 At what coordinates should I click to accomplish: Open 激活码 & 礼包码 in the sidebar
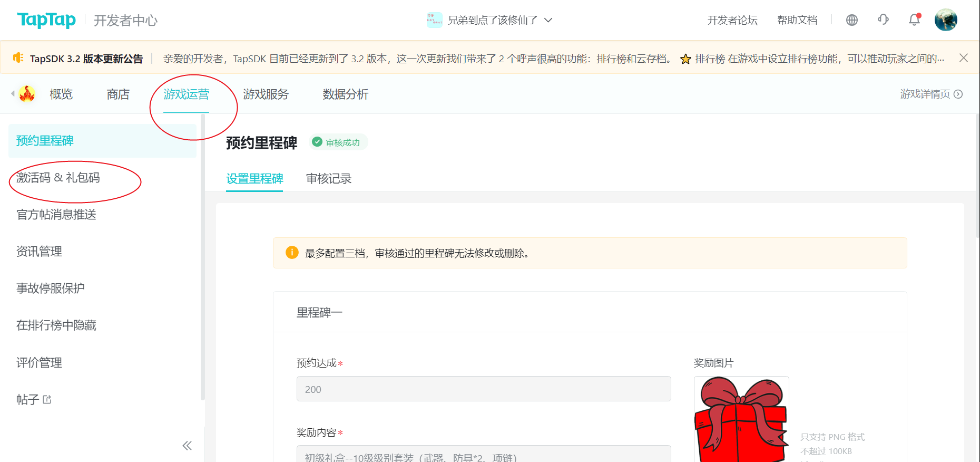[x=58, y=178]
